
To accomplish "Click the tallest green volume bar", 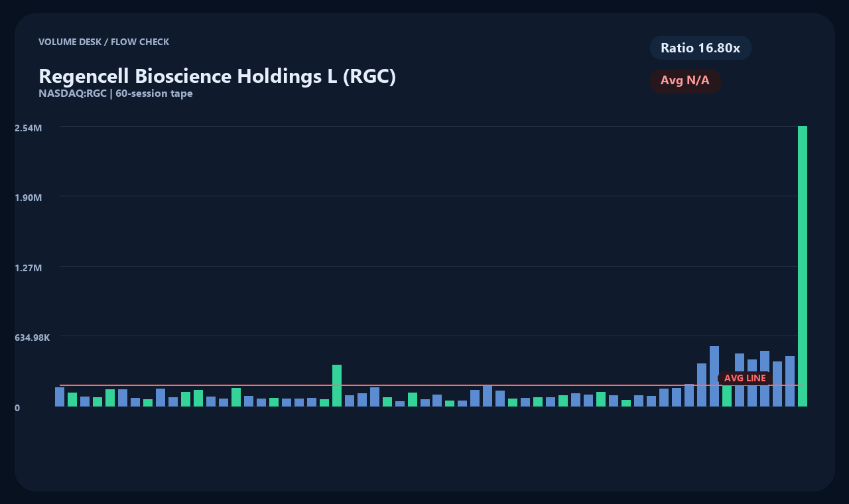I will pyautogui.click(x=803, y=266).
